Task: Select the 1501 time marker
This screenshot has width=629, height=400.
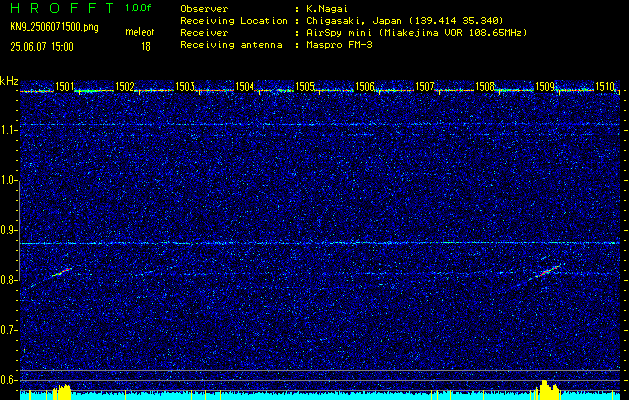Action: click(x=65, y=86)
